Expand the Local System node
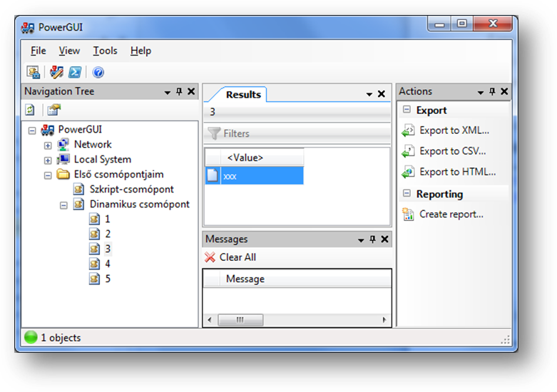Screen dimensions: 557x392 coord(48,160)
